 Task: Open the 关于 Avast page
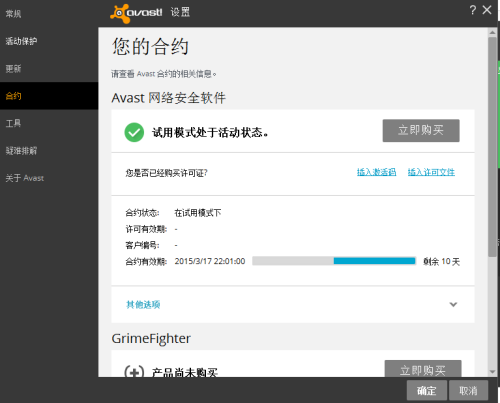25,178
